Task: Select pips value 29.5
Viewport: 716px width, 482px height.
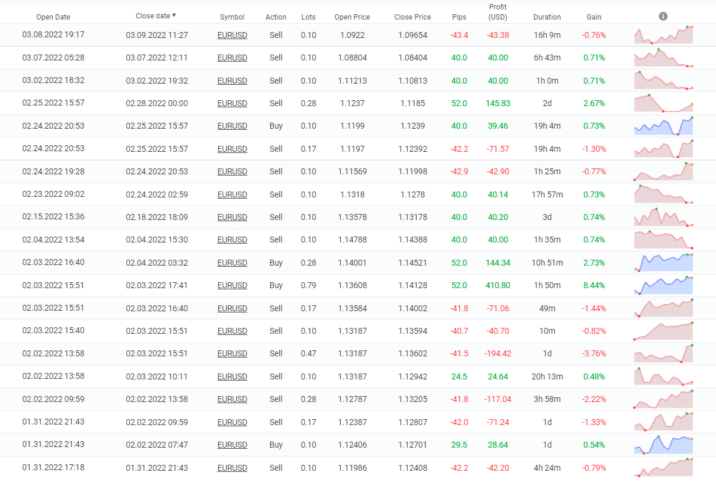Action: 459,445
